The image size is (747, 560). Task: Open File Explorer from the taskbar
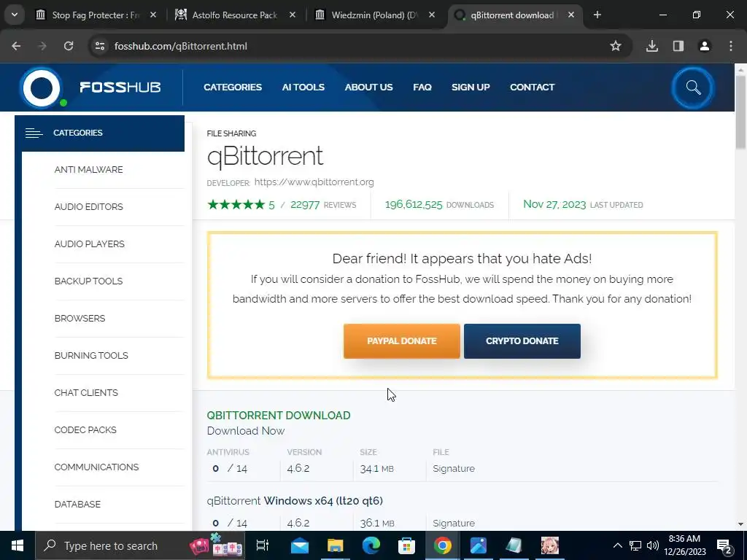(x=336, y=545)
